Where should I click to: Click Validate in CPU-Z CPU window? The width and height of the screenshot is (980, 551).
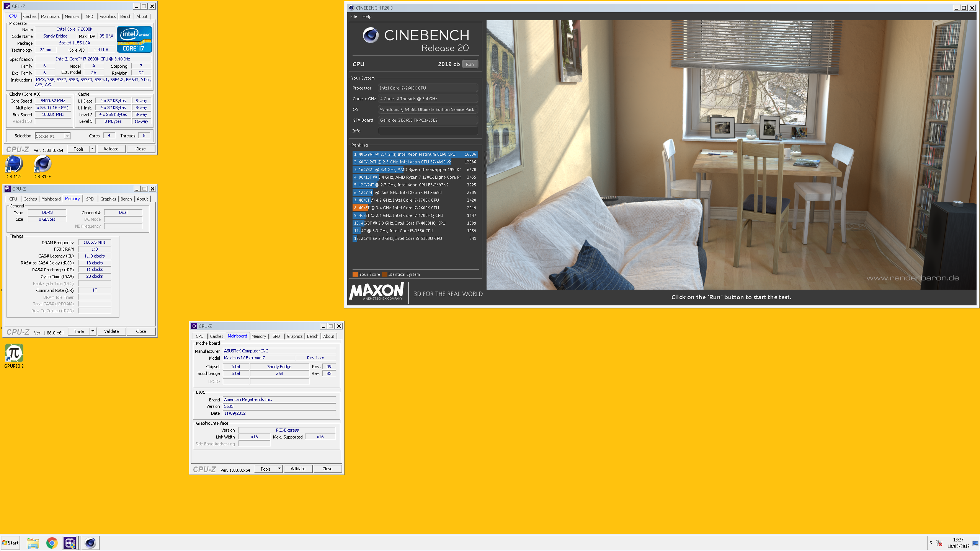click(x=111, y=149)
